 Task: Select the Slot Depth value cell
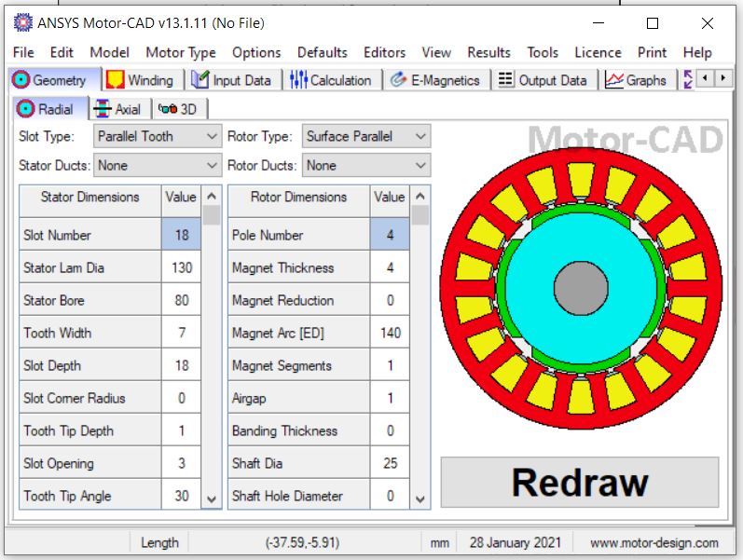[182, 365]
